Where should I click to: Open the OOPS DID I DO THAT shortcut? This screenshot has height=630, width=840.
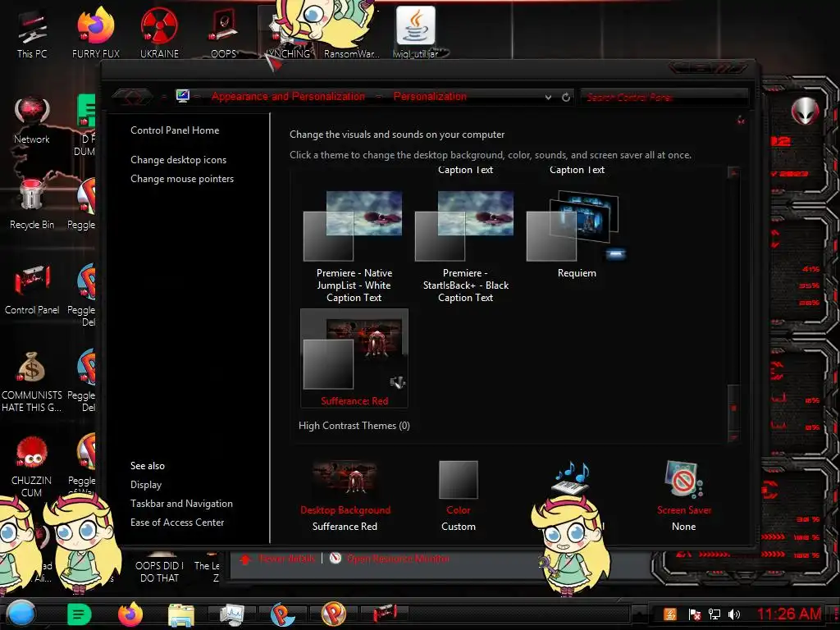click(159, 568)
